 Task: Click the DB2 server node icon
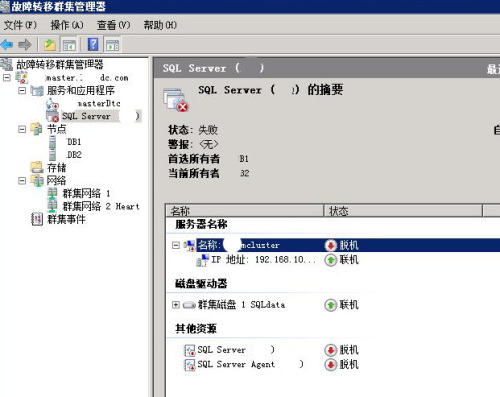tap(52, 155)
